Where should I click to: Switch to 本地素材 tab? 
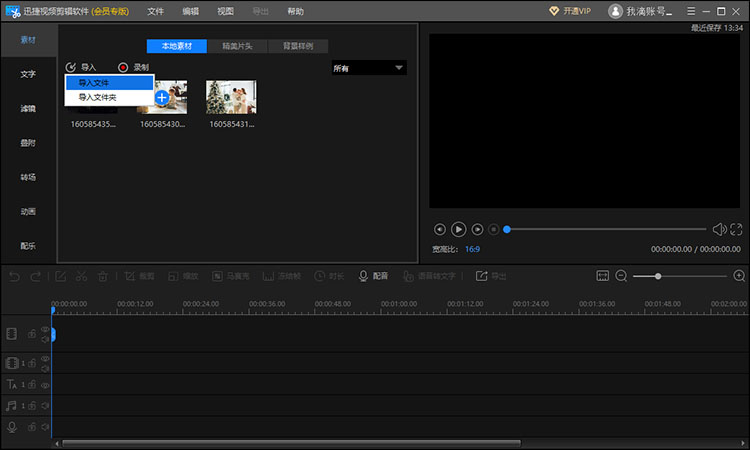[x=176, y=46]
